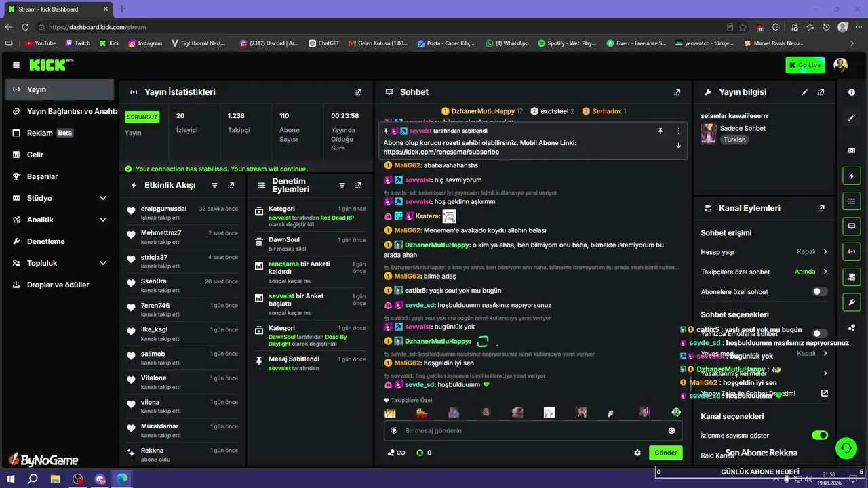Filter the Denetim Eylemleri list
Viewport: 868px width, 488px height.
tap(342, 185)
